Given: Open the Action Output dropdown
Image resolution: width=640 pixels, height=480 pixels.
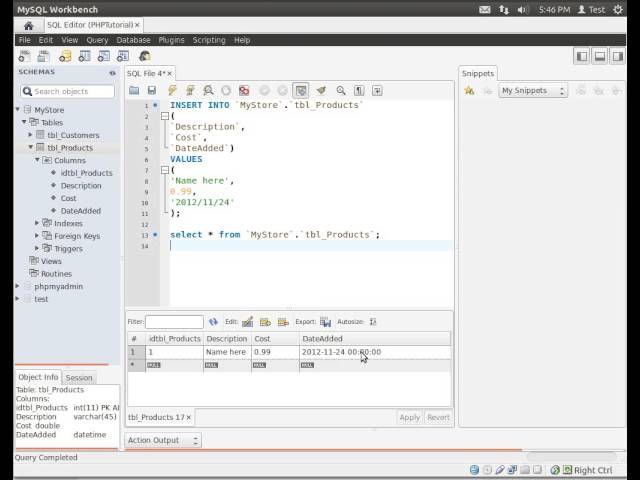Looking at the screenshot, I should click(x=162, y=440).
